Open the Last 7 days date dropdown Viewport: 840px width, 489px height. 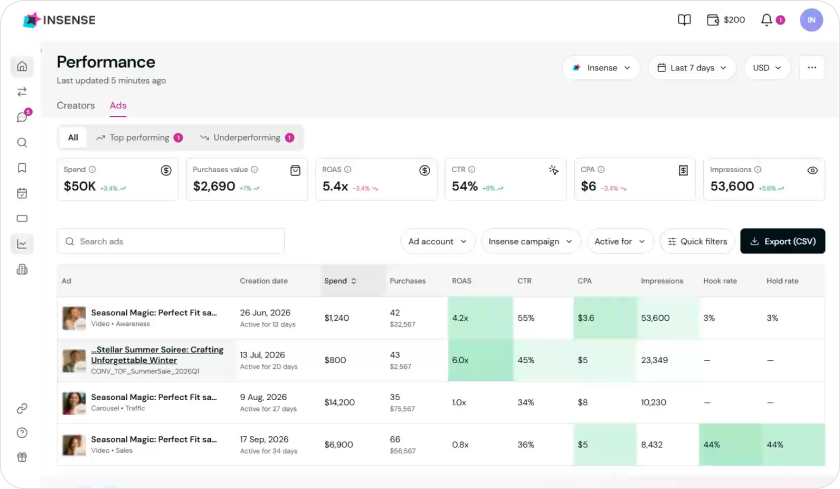point(692,68)
